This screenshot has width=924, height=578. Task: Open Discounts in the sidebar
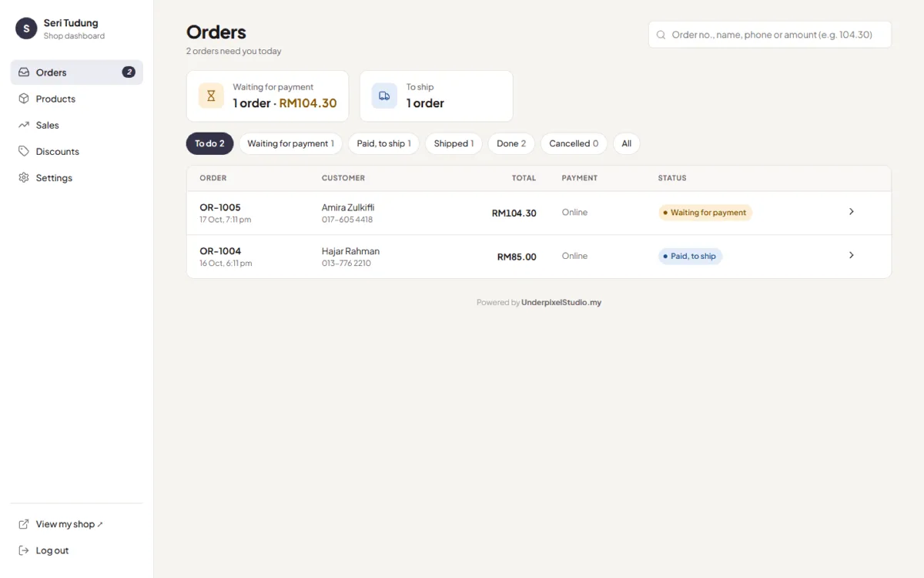click(77, 151)
